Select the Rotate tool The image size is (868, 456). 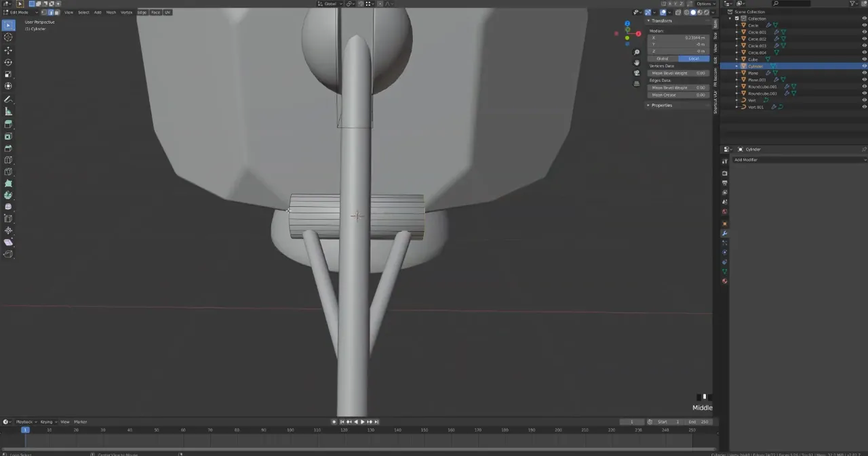(x=8, y=62)
